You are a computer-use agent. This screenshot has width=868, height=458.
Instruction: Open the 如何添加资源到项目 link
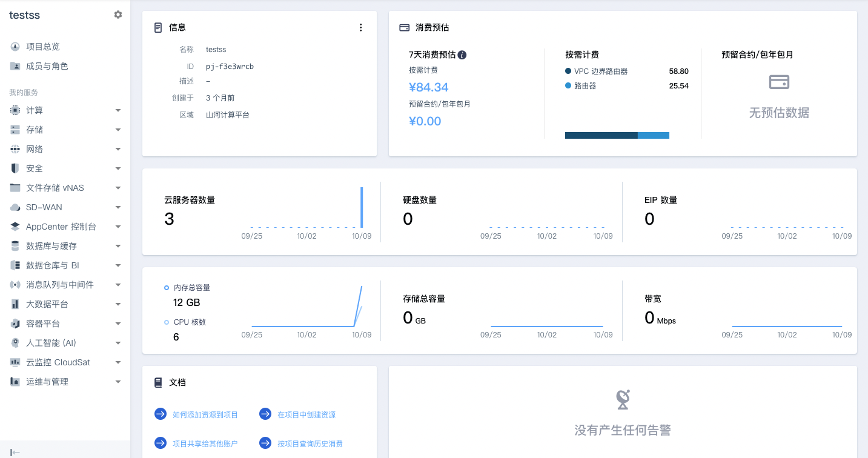tap(205, 415)
